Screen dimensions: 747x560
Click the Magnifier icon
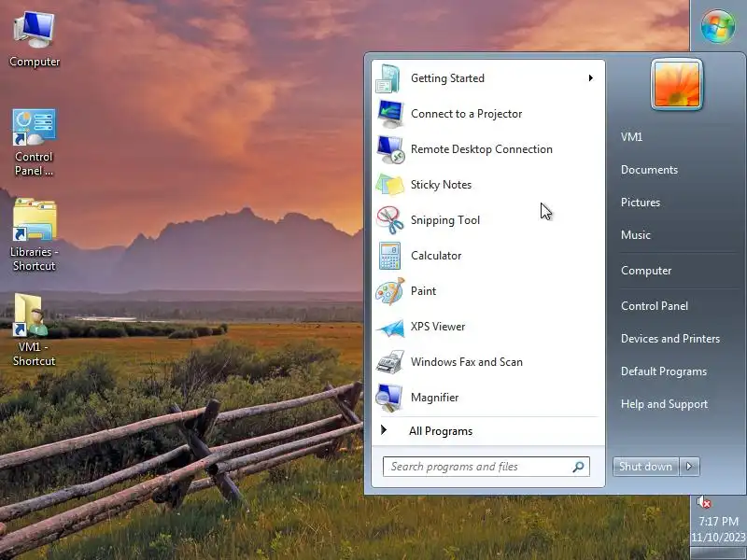[x=389, y=398]
